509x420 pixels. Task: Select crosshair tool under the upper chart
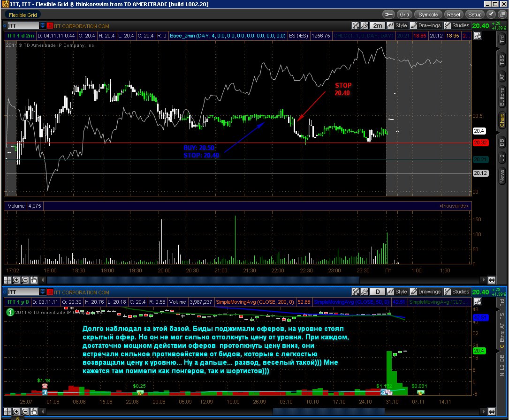coord(7,280)
